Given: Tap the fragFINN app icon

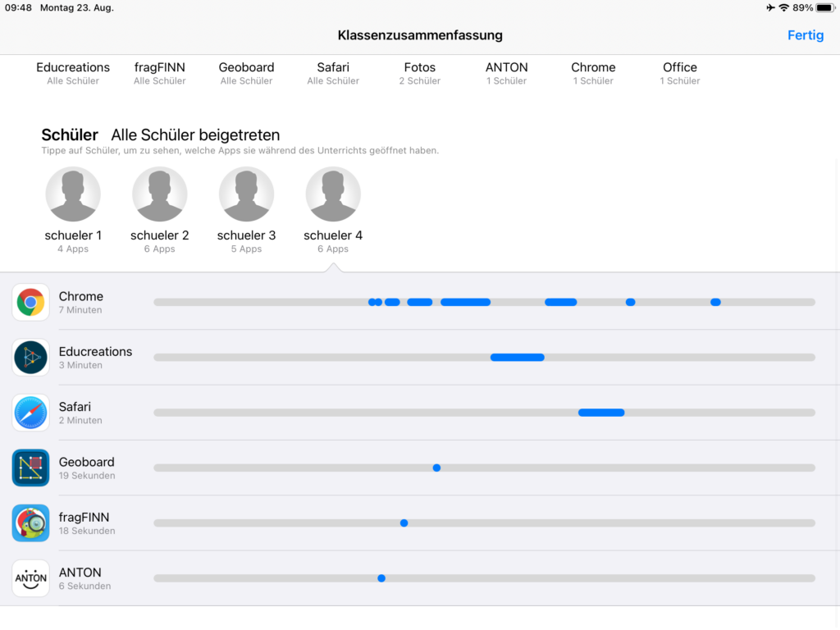Looking at the screenshot, I should point(31,523).
